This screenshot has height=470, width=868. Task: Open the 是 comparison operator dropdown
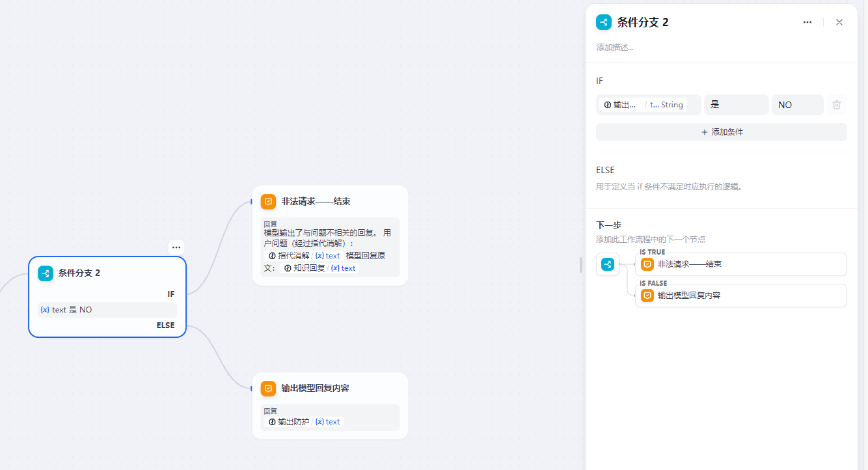pyautogui.click(x=736, y=105)
